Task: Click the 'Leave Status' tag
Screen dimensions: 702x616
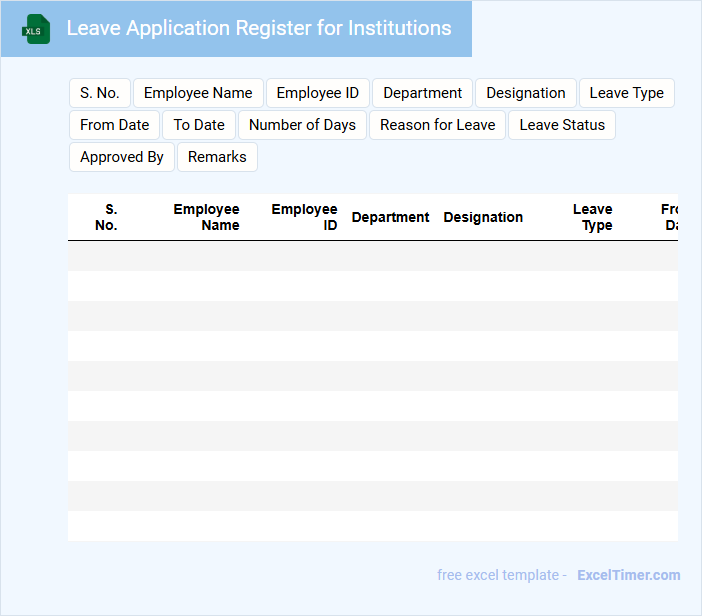Action: (x=562, y=125)
